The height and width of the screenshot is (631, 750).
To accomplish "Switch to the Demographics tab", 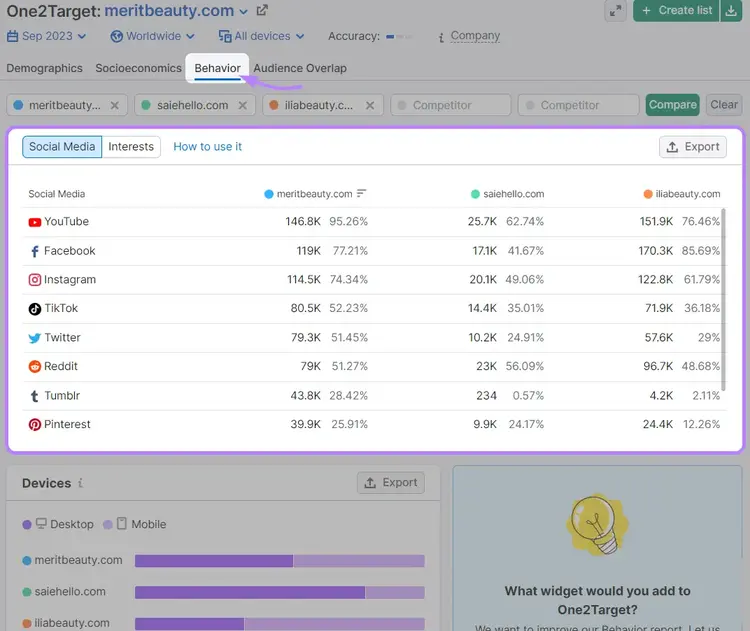I will [x=44, y=68].
